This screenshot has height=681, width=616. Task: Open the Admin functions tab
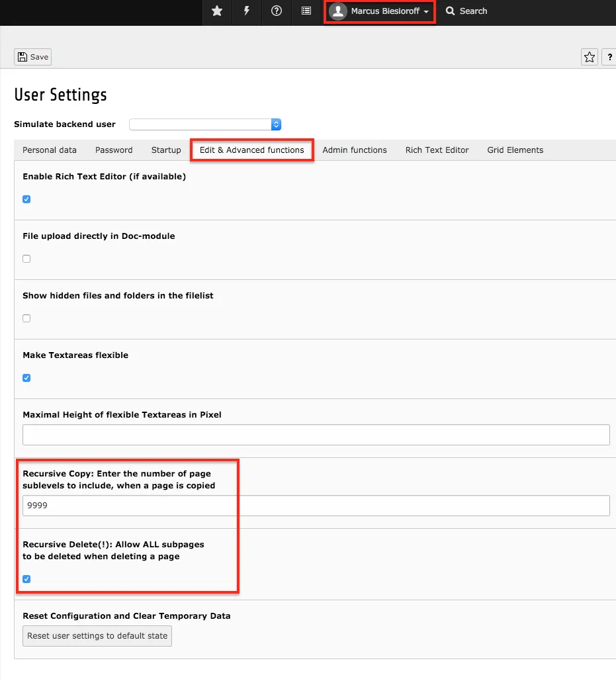(x=355, y=150)
